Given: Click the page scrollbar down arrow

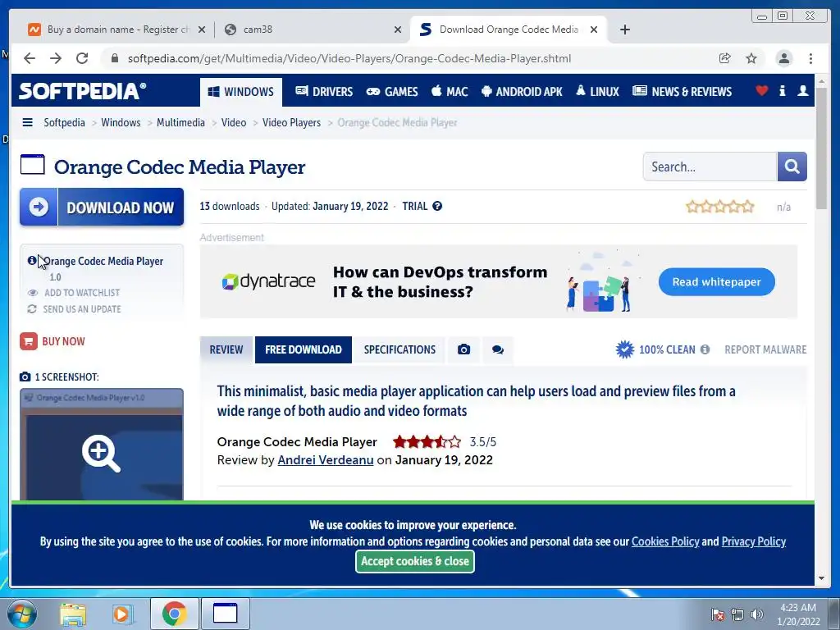Looking at the screenshot, I should click(x=821, y=578).
